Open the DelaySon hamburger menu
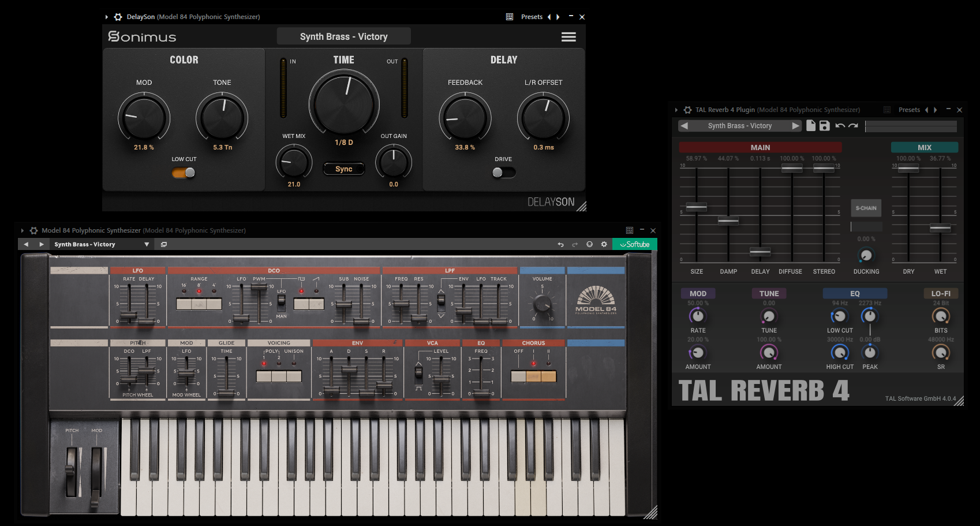 (x=568, y=37)
